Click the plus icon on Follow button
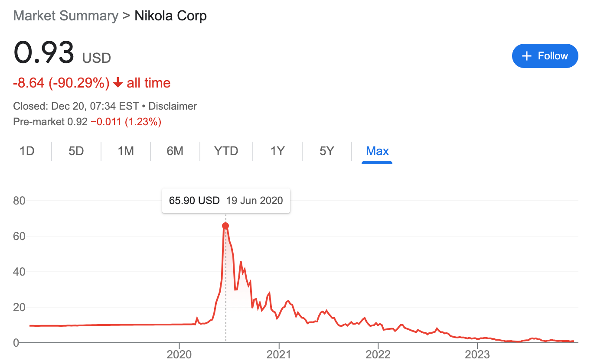The height and width of the screenshot is (364, 594). pos(527,56)
